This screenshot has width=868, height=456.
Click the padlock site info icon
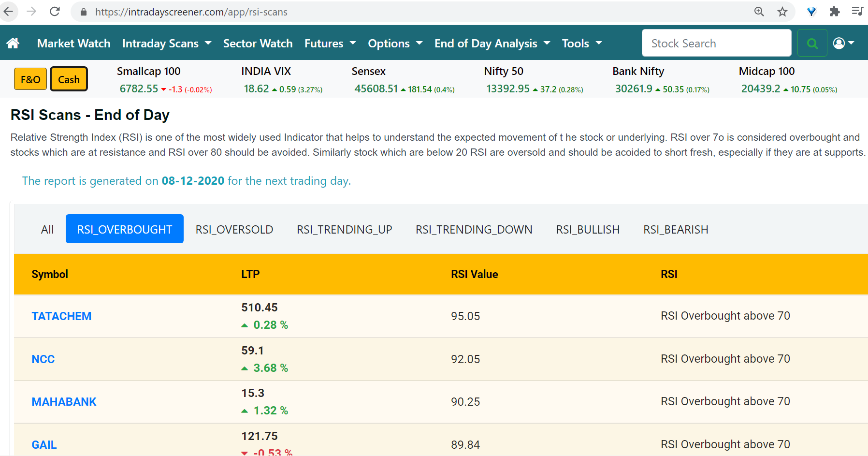83,12
